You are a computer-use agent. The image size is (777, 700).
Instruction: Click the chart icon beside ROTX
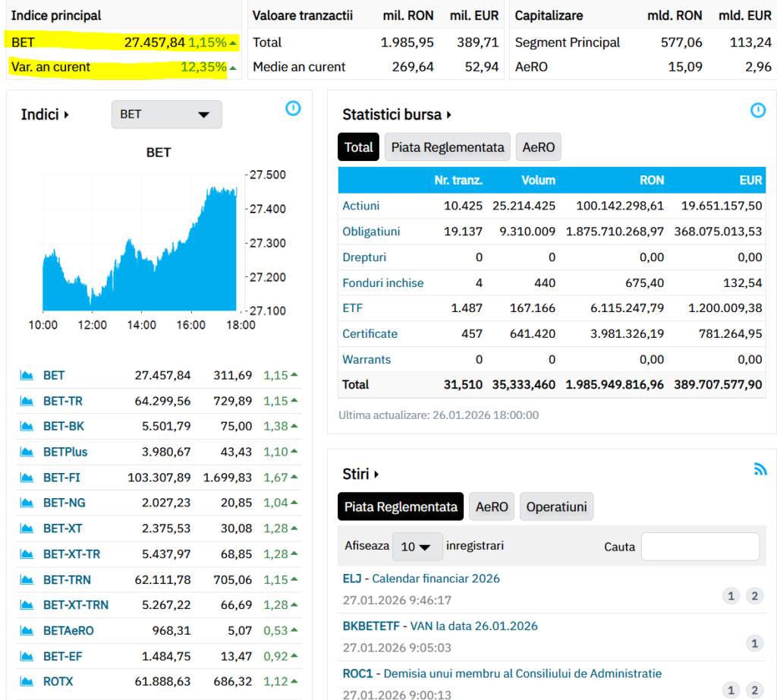pyautogui.click(x=27, y=682)
